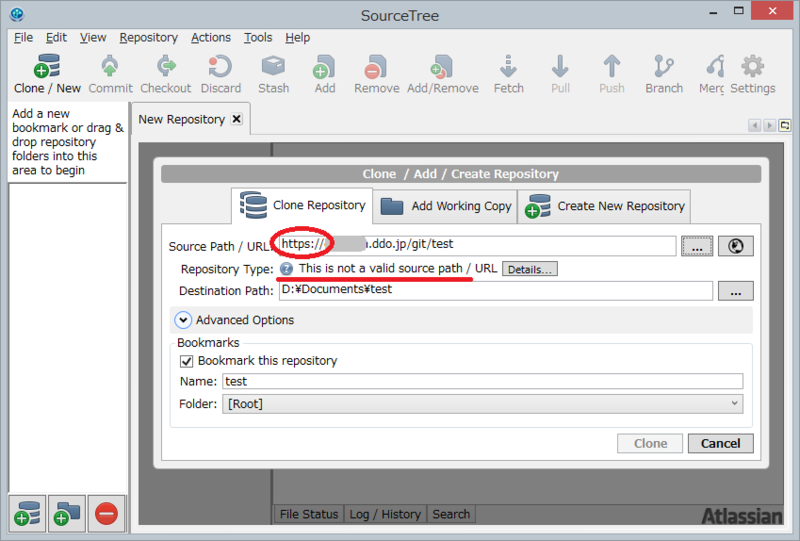800x541 pixels.
Task: Click the Push toolbar icon
Action: 612,66
